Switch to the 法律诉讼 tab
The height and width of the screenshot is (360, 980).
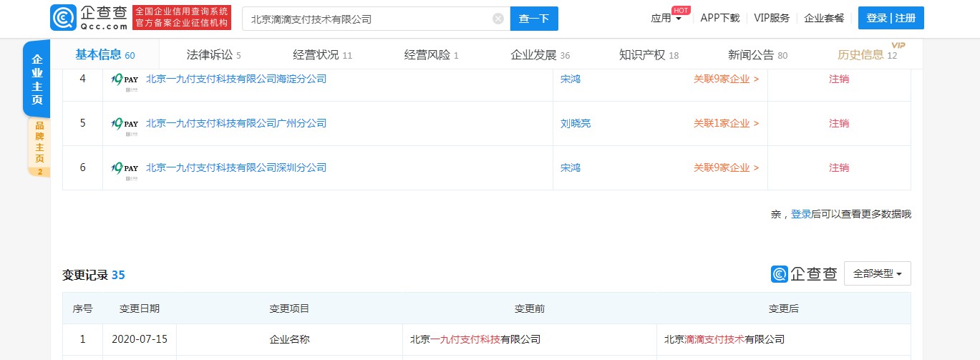[x=213, y=55]
